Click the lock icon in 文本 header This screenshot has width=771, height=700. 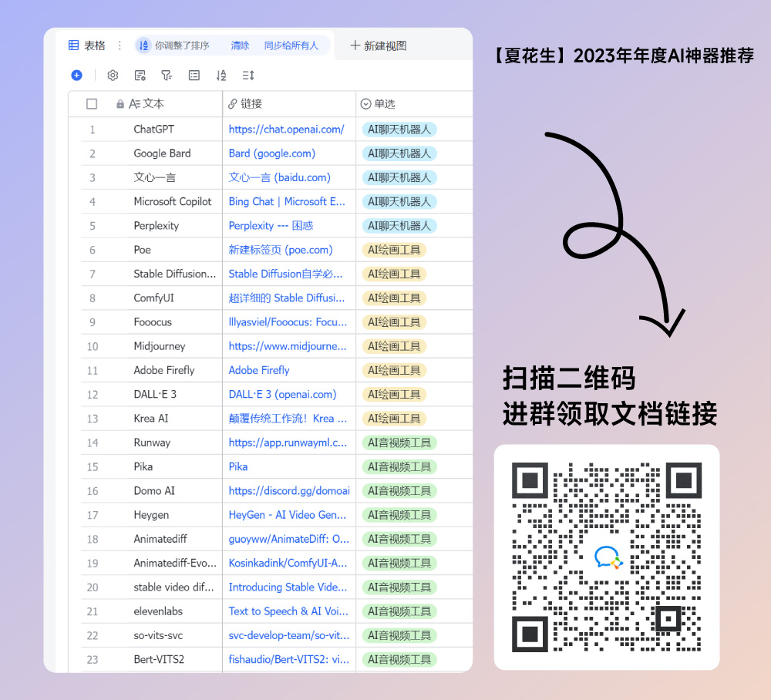120,104
